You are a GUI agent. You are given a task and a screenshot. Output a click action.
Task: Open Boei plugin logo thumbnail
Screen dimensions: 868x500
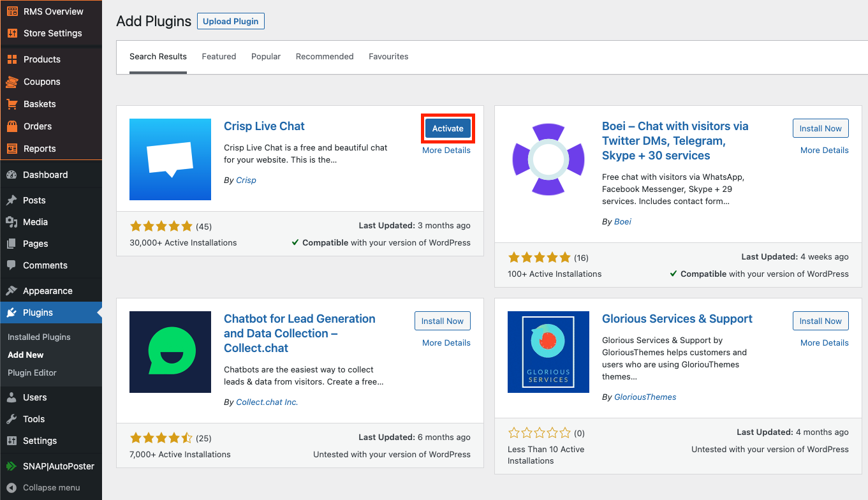pyautogui.click(x=548, y=159)
